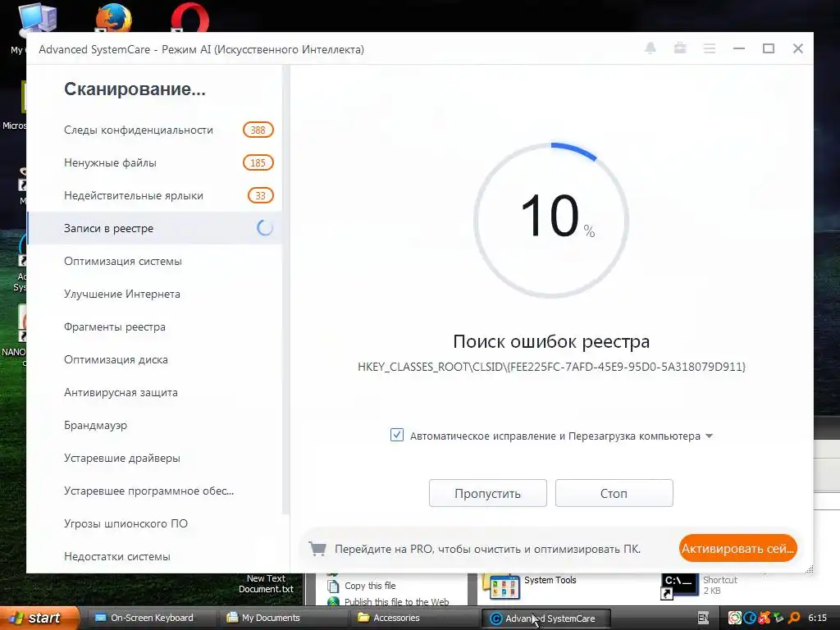
Task: Close the Advanced SystemCare window
Action: tap(798, 48)
